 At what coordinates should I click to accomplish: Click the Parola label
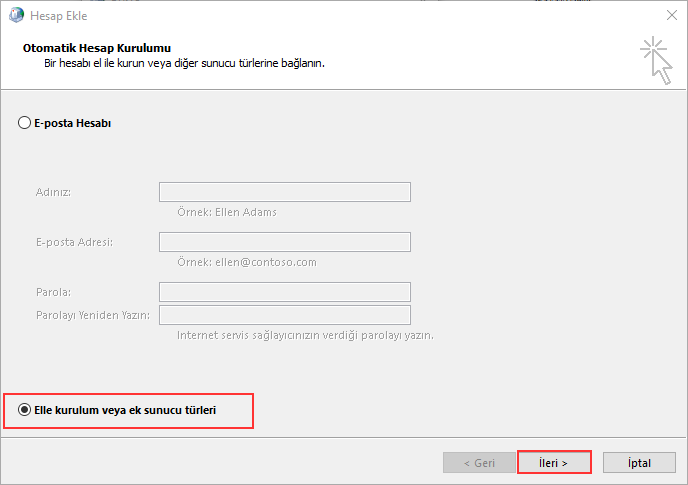coord(53,292)
